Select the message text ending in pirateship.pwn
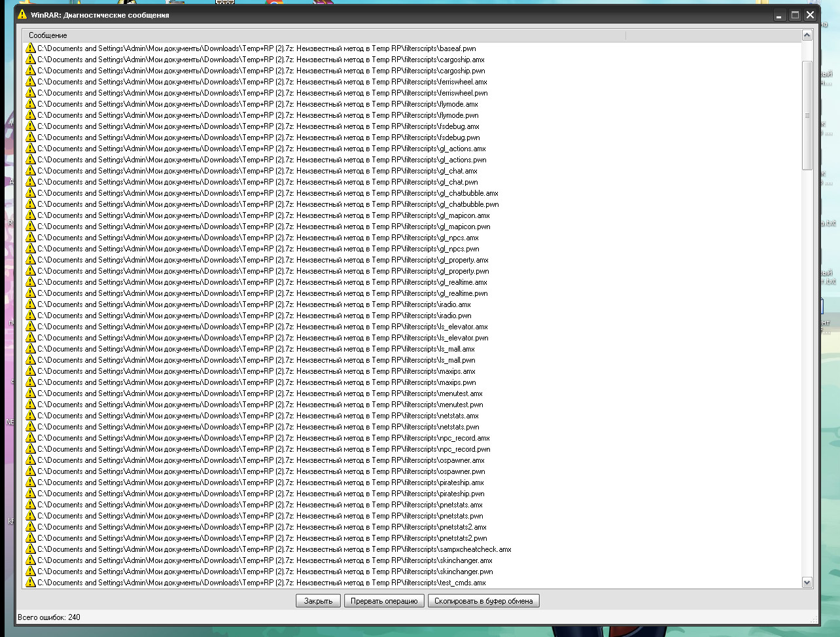The height and width of the screenshot is (637, 840). click(x=261, y=494)
